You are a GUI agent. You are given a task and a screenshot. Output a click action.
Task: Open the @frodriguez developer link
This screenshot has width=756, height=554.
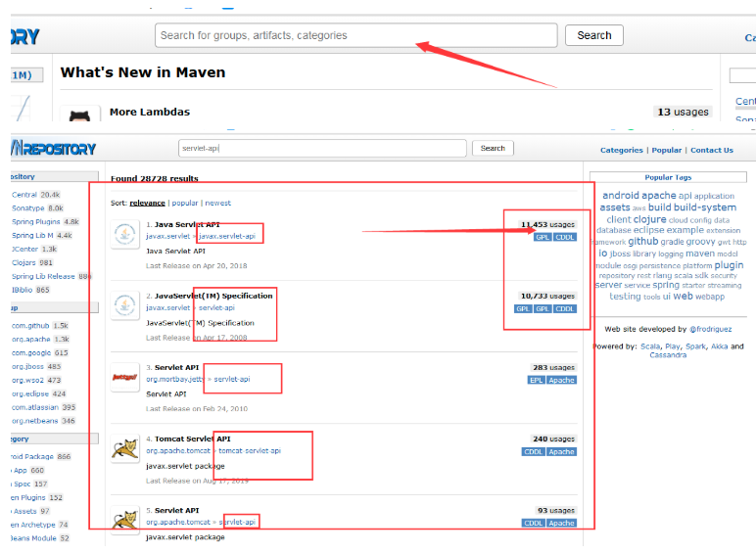point(710,329)
